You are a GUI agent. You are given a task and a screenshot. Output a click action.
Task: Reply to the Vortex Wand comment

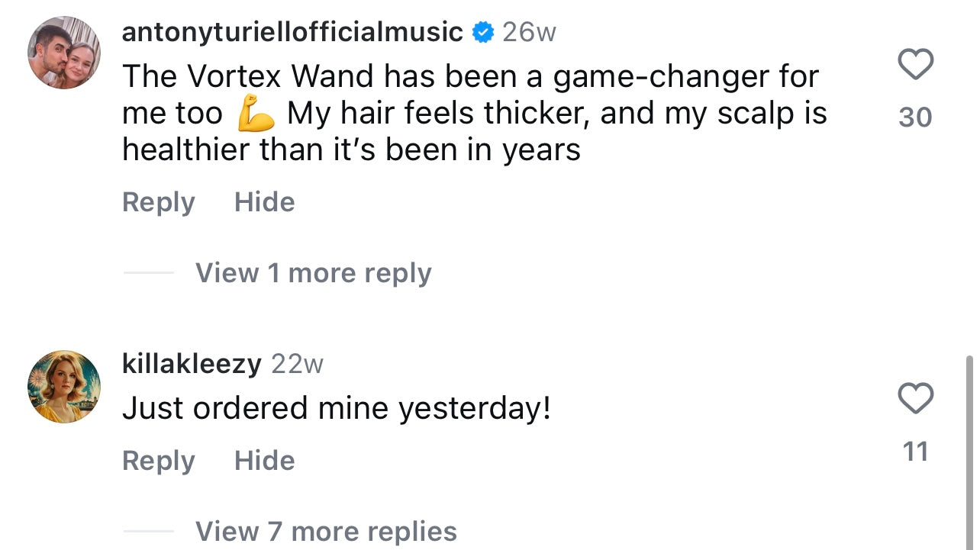coord(159,202)
